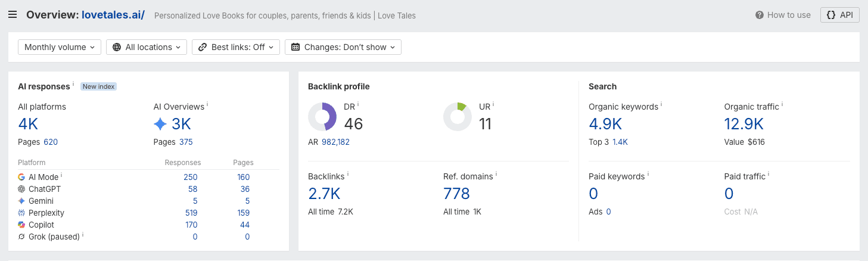Viewport: 868px width, 261px height.
Task: Open the 3K AI Overviews value
Action: click(x=181, y=124)
